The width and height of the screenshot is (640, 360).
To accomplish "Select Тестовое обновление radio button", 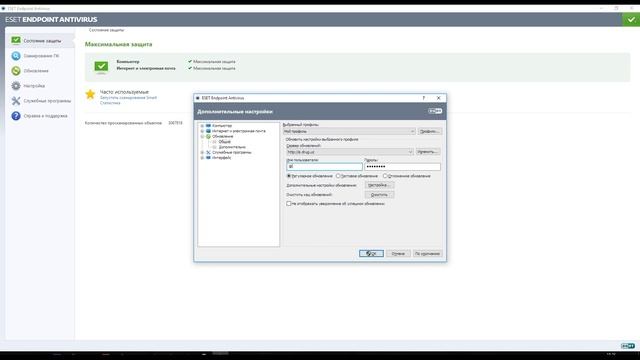I will (338, 176).
